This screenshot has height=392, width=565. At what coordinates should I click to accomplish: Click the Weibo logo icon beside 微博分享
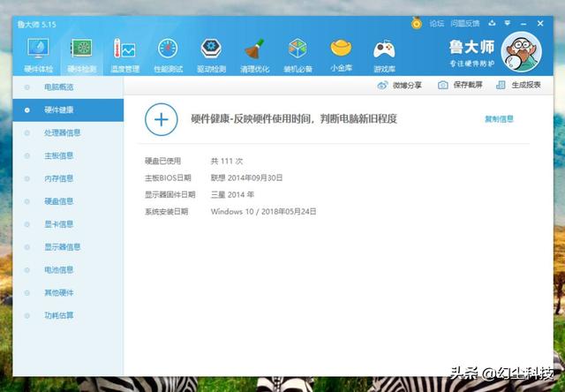point(382,86)
